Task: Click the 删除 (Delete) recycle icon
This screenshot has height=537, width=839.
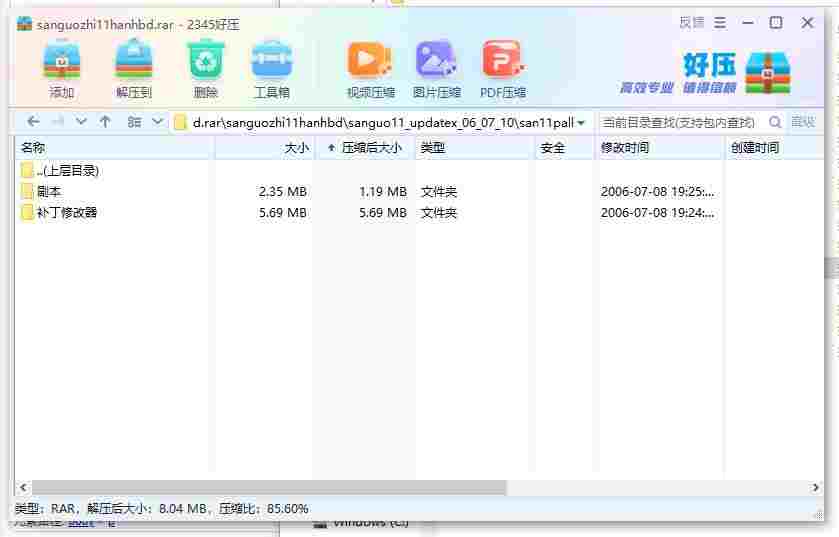Action: 205,70
